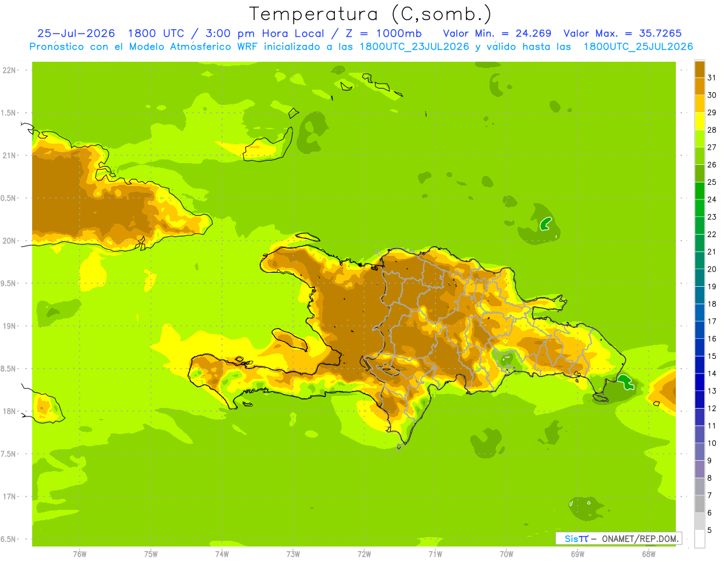This screenshot has height=562, width=728.
Task: Click the '18N' latitude axis label
Action: pos(8,411)
